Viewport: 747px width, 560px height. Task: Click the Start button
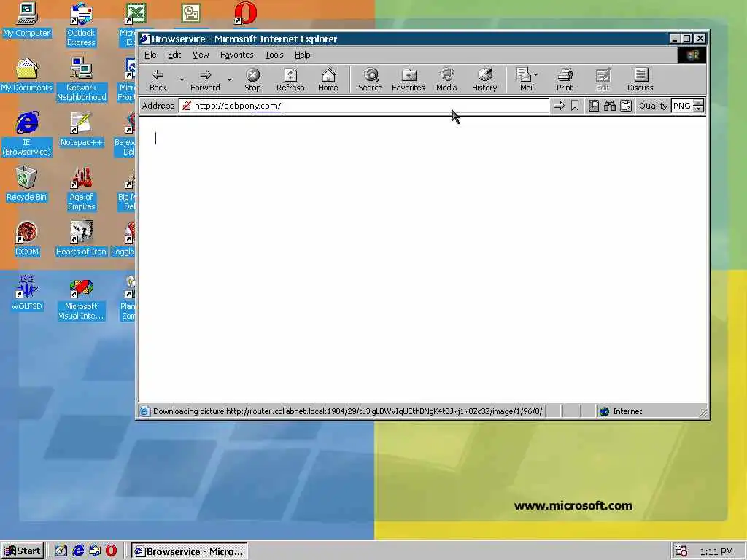pos(23,551)
